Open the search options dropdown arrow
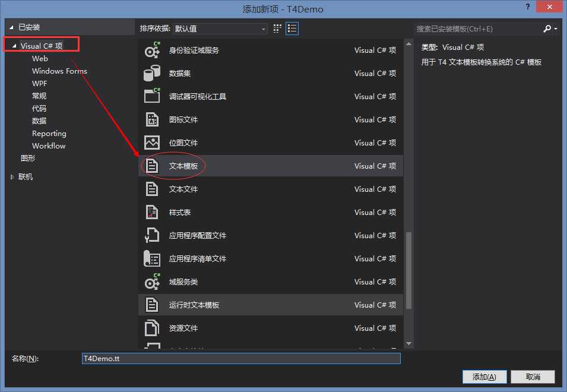Screen dimensions: 567x392 (556, 29)
